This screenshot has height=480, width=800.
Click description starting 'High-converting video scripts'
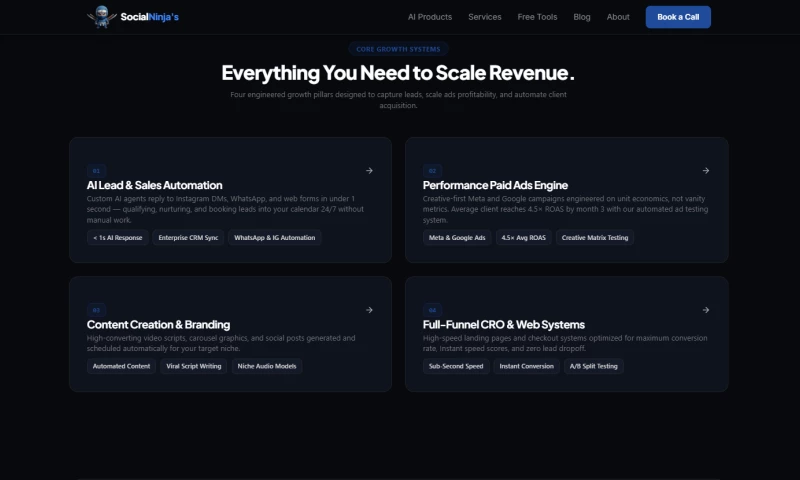(221, 343)
